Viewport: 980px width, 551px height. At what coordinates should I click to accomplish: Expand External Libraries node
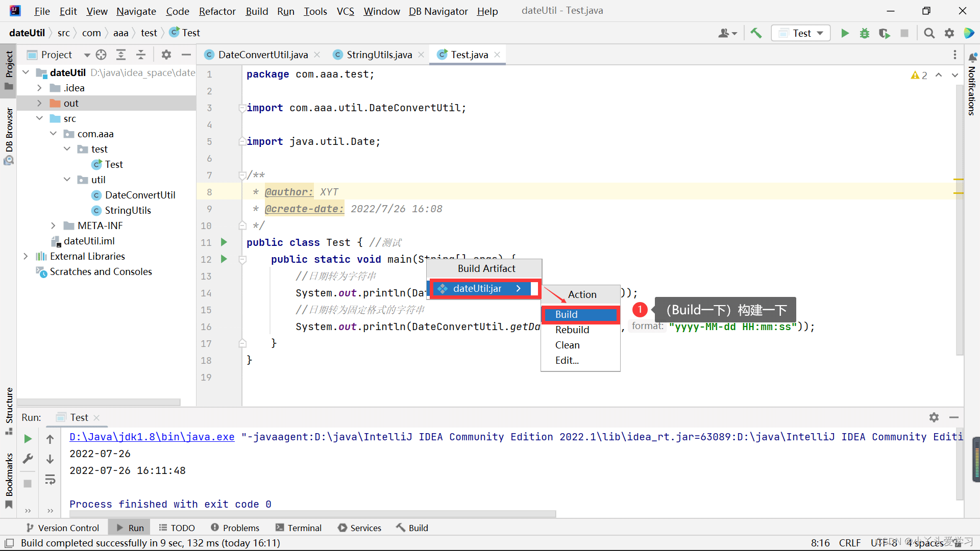pyautogui.click(x=26, y=256)
